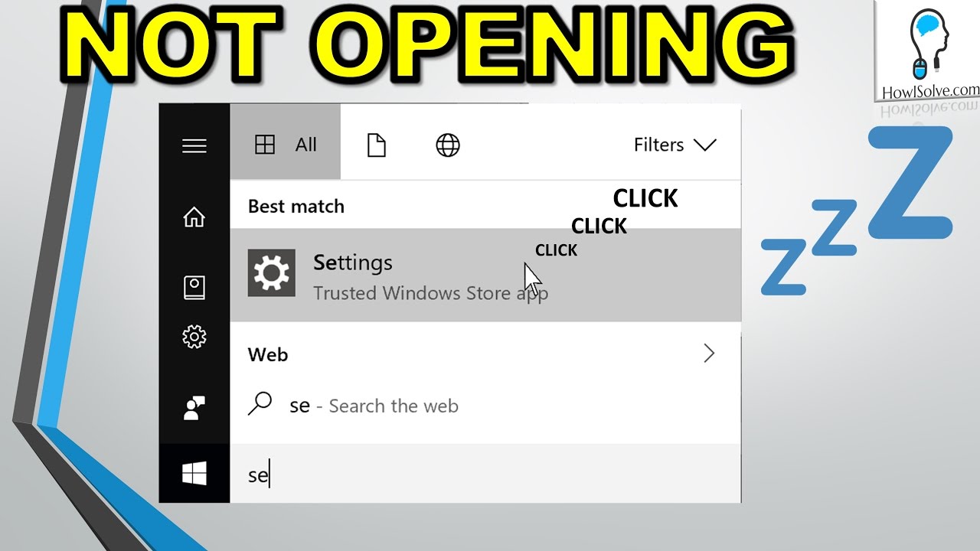Open the Cortana Notebook icon
The image size is (980, 551).
pos(194,288)
